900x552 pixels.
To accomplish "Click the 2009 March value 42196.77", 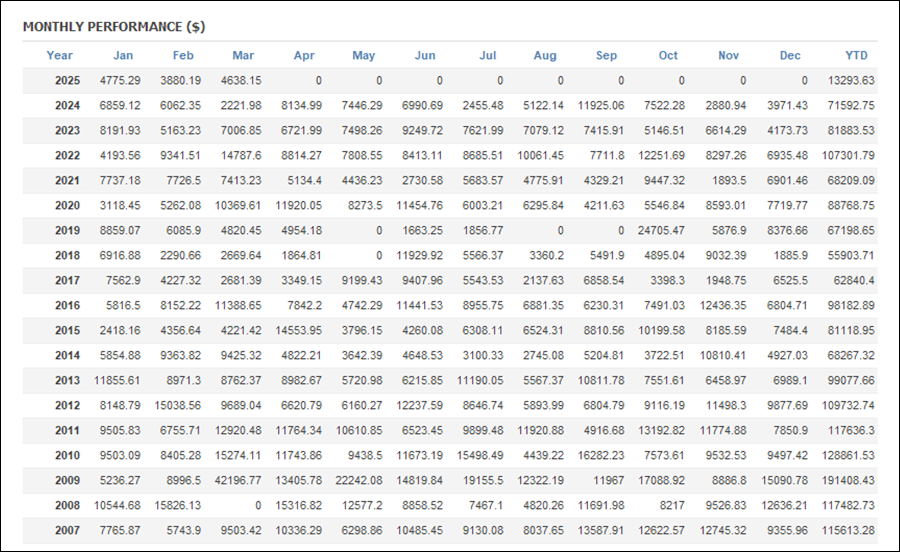I will [238, 480].
